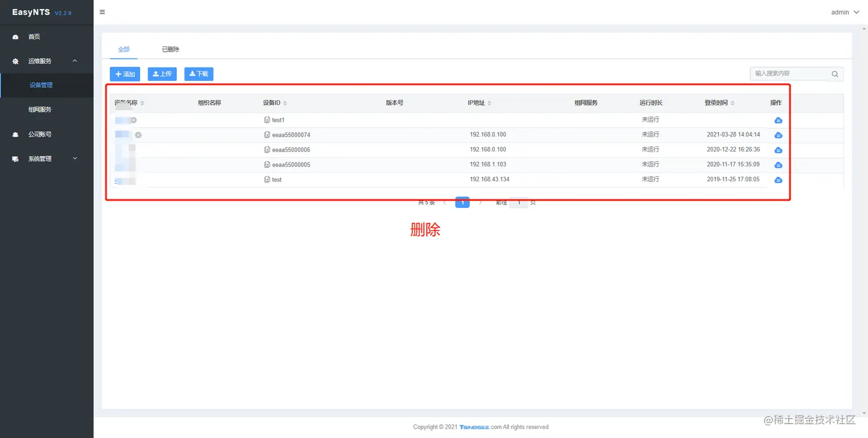Click the 组织名称 column header
This screenshot has width=868, height=438.
[210, 103]
